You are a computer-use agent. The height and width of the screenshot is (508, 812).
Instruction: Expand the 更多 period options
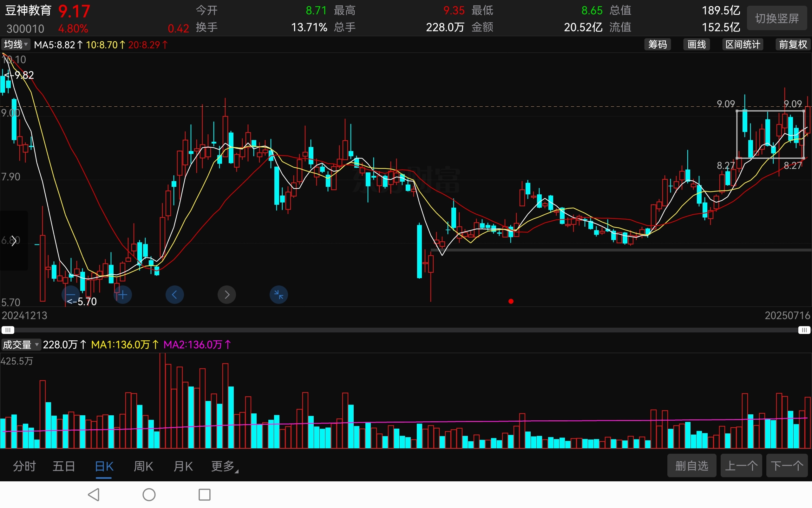pyautogui.click(x=224, y=466)
